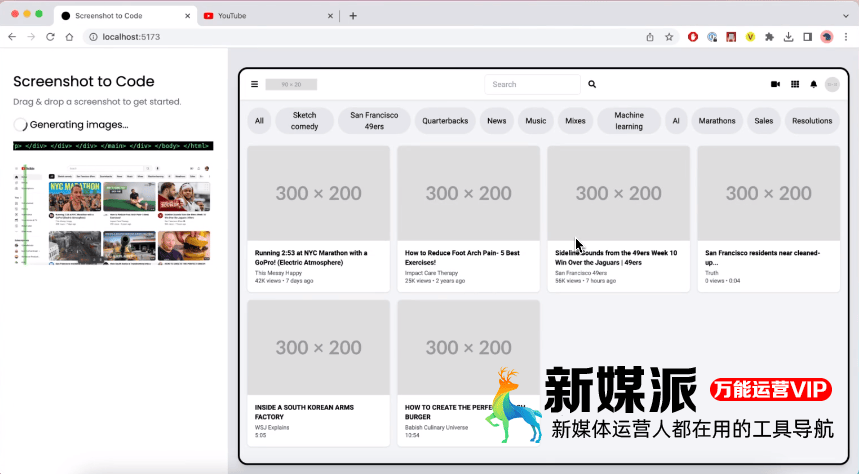The width and height of the screenshot is (859, 474).
Task: Click the title 'INSIDE A SOUTH KOREAN ARMS FACTORY'
Action: 304,412
